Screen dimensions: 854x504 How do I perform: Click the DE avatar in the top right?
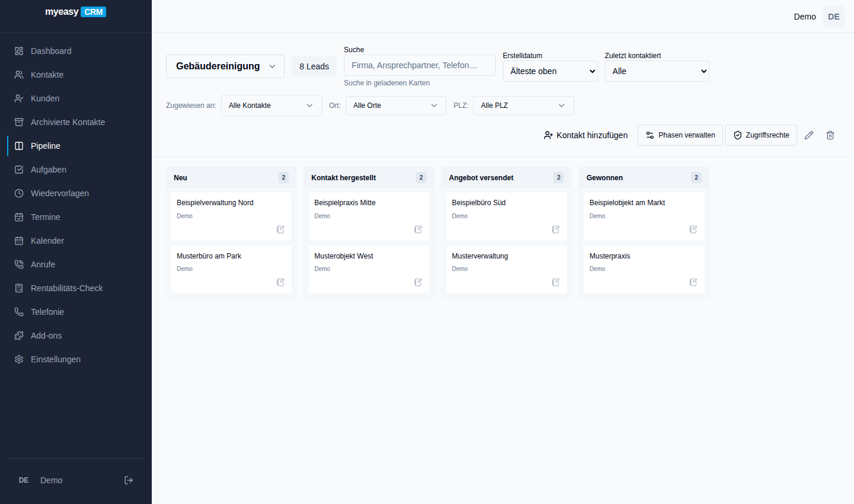(x=834, y=17)
